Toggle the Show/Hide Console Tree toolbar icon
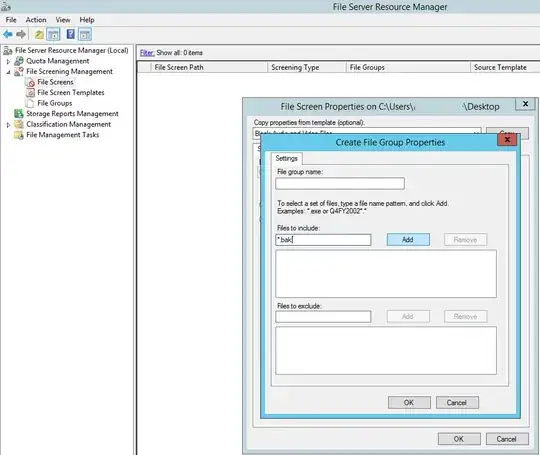Screen dimensions: 540x455 pyautogui.click(x=53, y=34)
